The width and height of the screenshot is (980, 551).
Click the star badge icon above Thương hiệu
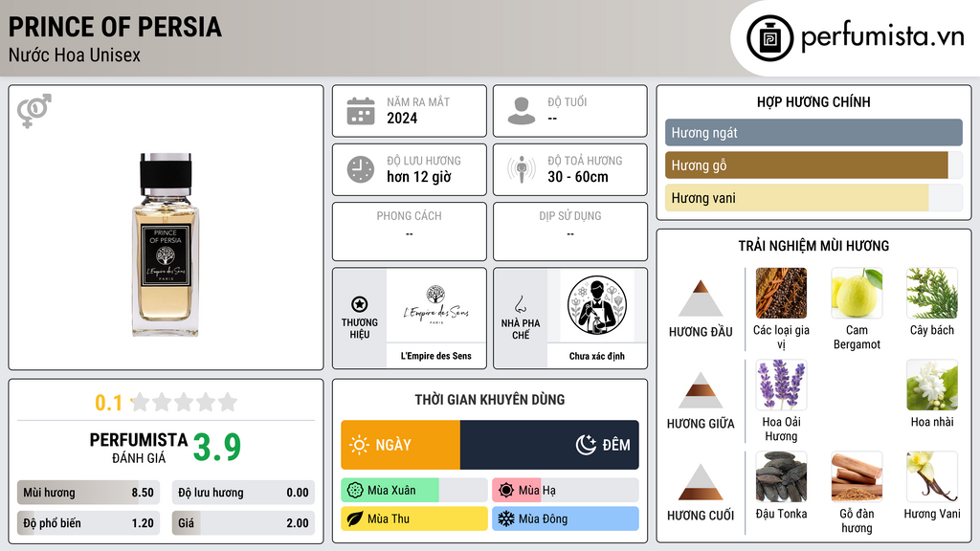coord(360,304)
